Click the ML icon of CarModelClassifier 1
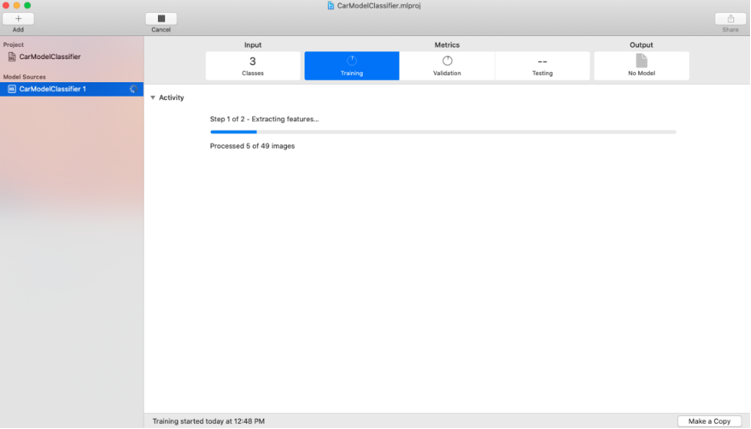This screenshot has height=429, width=751. 12,89
